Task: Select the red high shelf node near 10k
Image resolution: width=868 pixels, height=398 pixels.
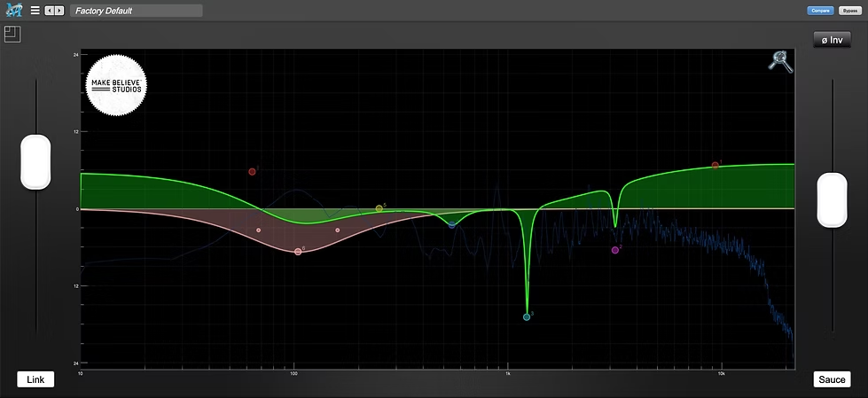Action: pos(716,165)
